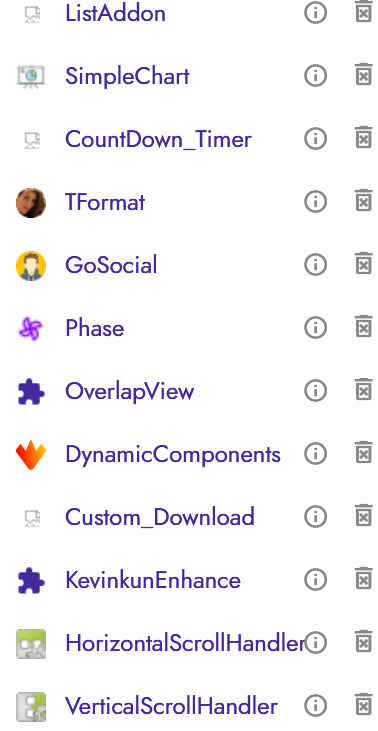Select the KevinkunEnhance list entry
This screenshot has height=731, width=378.
pos(153,580)
